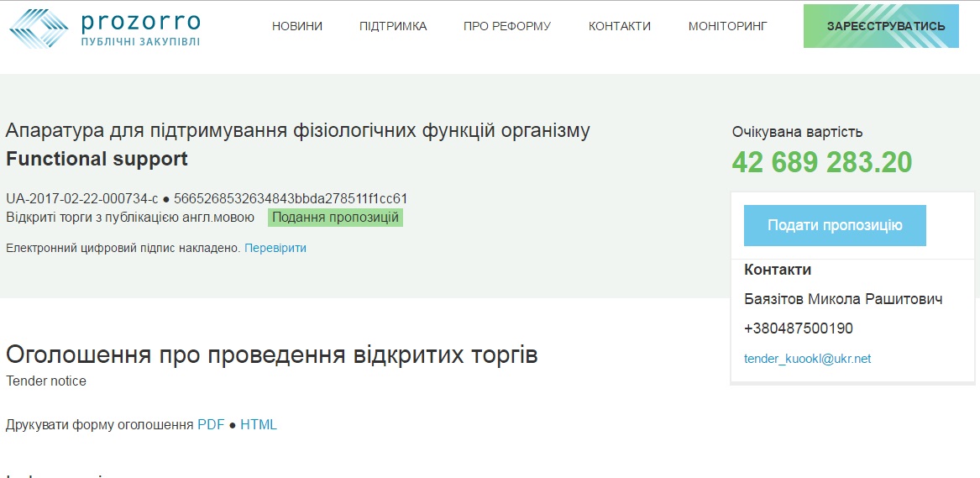Open the Про реформу section
Image resolution: width=980 pixels, height=478 pixels.
507,26
